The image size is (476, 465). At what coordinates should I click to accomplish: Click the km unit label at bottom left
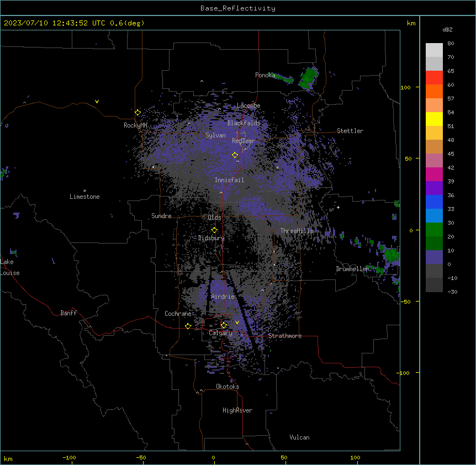coord(8,458)
